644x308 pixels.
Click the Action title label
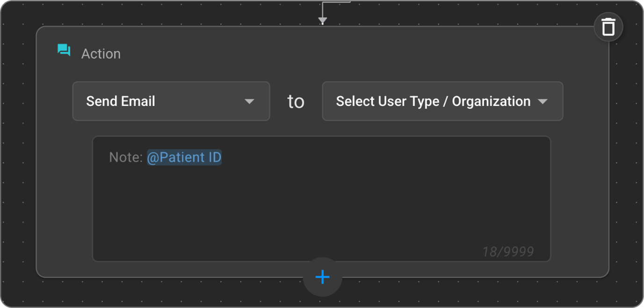point(101,54)
